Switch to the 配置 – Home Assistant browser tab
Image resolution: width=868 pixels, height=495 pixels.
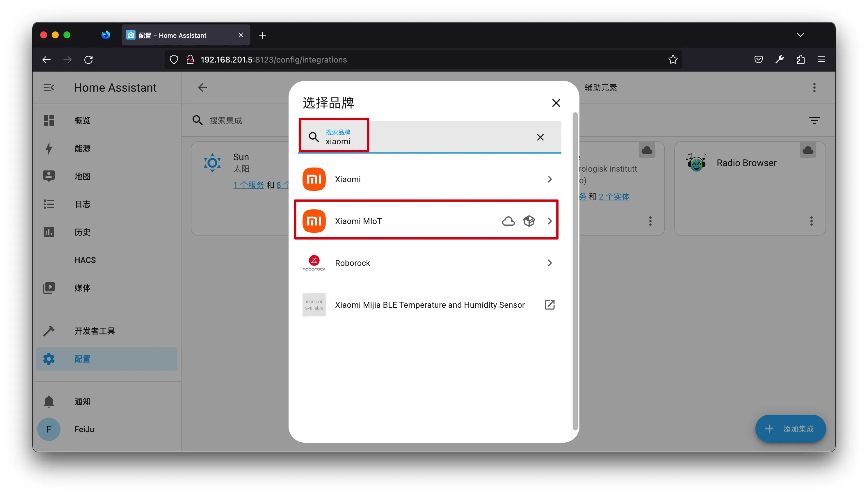click(186, 35)
